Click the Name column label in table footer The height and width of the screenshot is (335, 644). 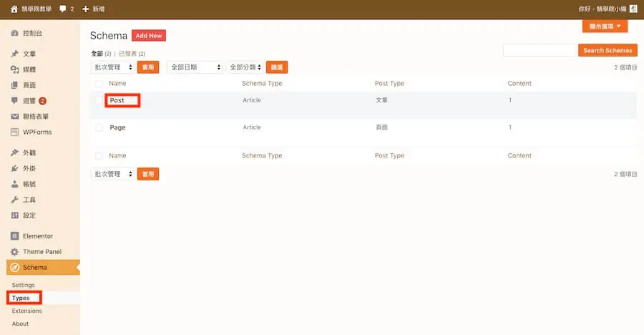(117, 156)
